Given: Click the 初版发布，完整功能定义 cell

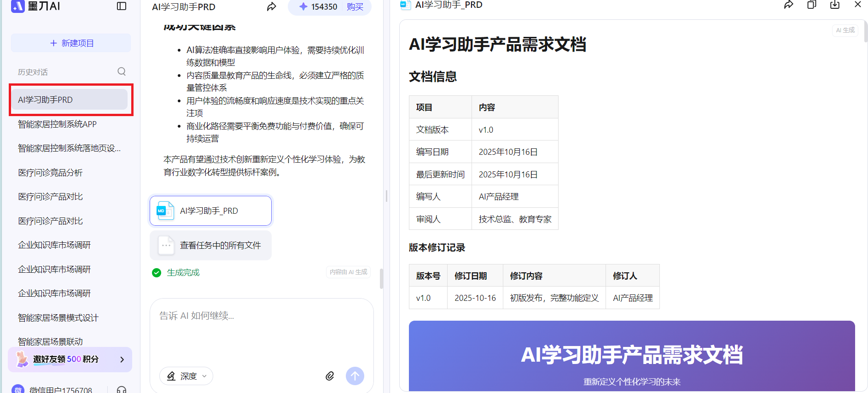Looking at the screenshot, I should tap(554, 298).
